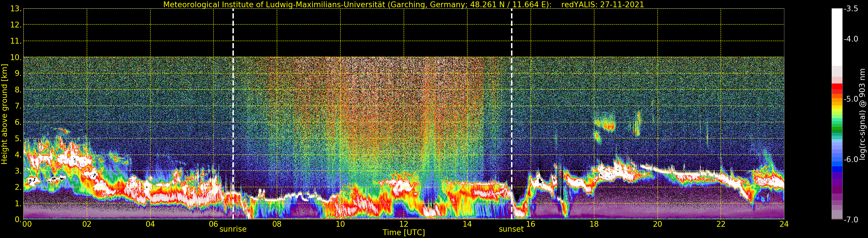Image resolution: width=868 pixels, height=238 pixels.
Task: Click the -4.0 colorbar tick label
Action: (x=851, y=39)
